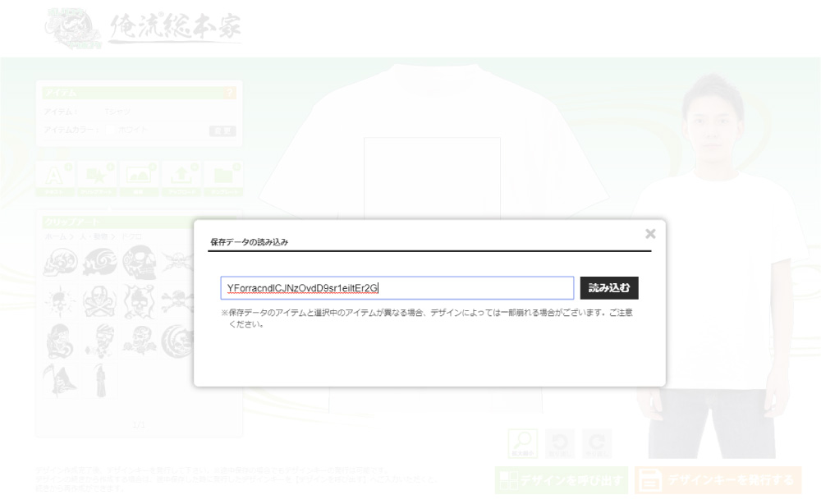Select the standing hooded robed figure clip art

[99, 380]
